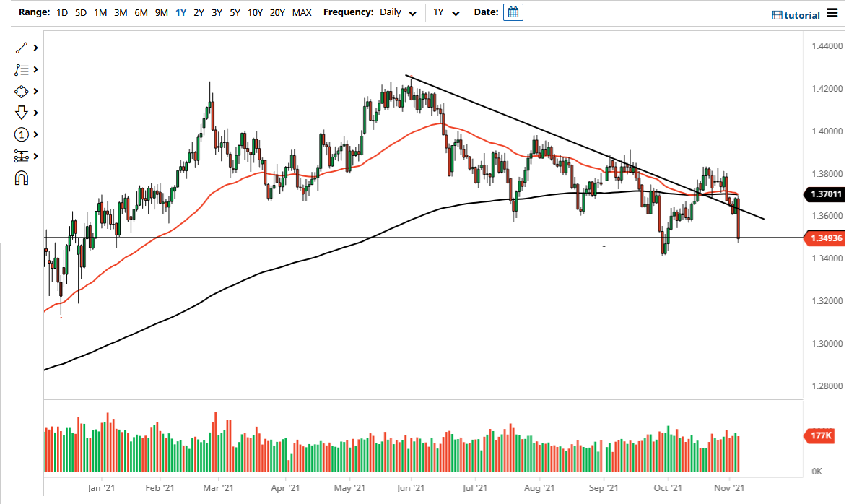This screenshot has height=504, width=849.
Task: Enable the 5D range option
Action: pos(80,12)
